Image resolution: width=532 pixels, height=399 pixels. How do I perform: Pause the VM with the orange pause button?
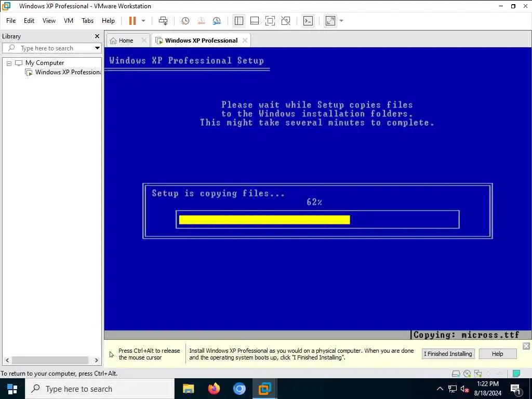(x=132, y=21)
